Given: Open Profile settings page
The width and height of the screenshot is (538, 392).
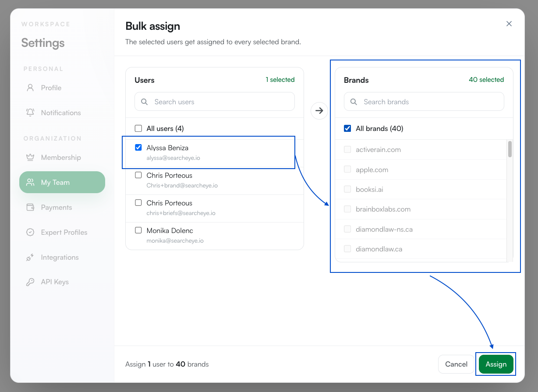Looking at the screenshot, I should point(62,88).
